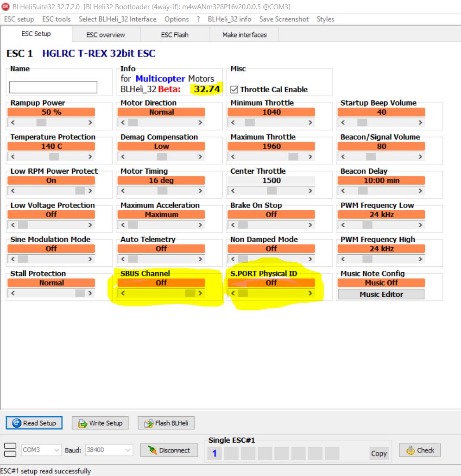Screen dimensions: 461x476
Task: Click left arrow under SBUS Channel
Action: coord(123,293)
